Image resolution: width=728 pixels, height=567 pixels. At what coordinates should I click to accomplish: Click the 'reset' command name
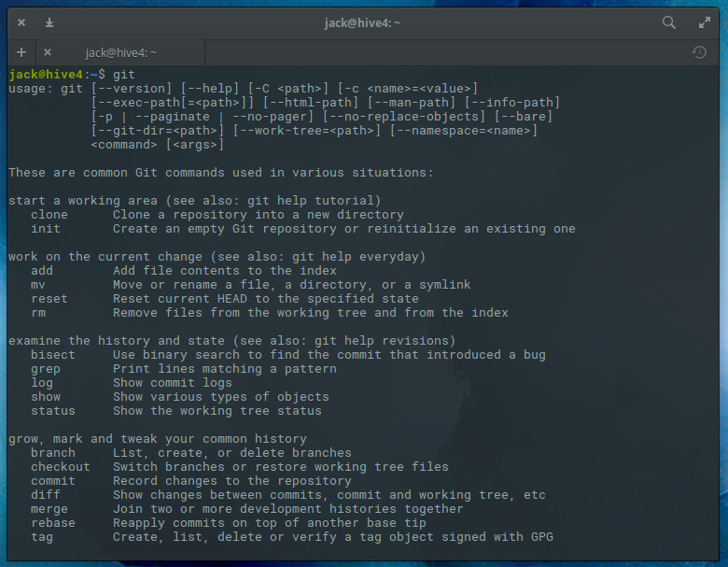pos(49,298)
